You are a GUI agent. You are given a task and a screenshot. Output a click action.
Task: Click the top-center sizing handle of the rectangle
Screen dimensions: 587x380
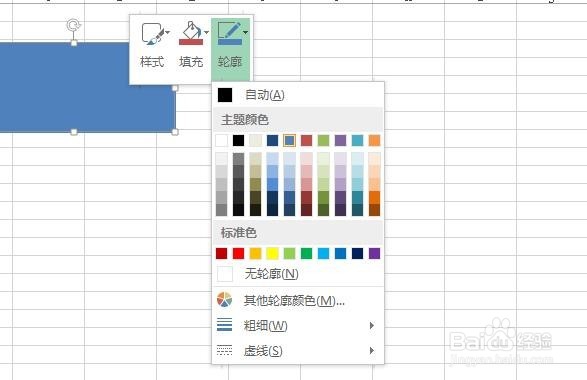pyautogui.click(x=74, y=43)
